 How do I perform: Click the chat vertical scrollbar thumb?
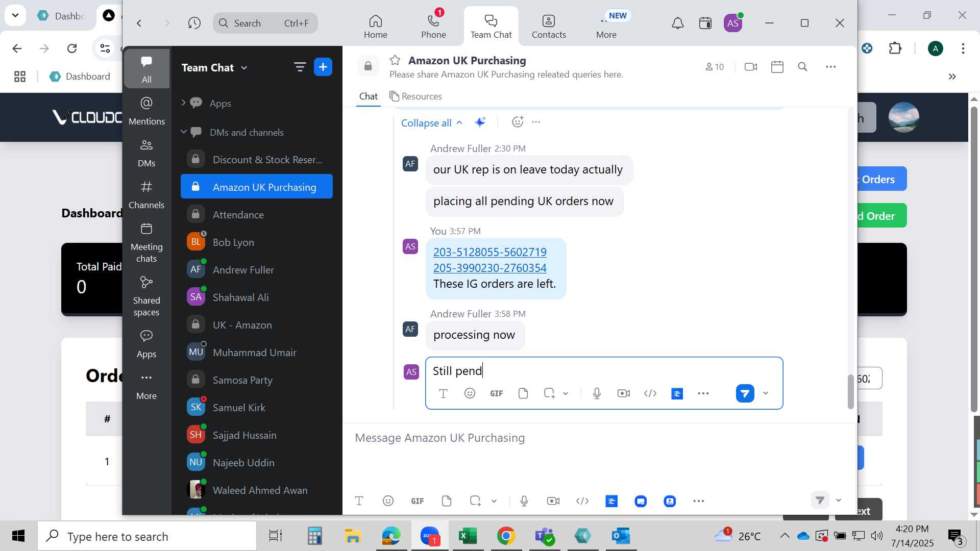pyautogui.click(x=850, y=392)
